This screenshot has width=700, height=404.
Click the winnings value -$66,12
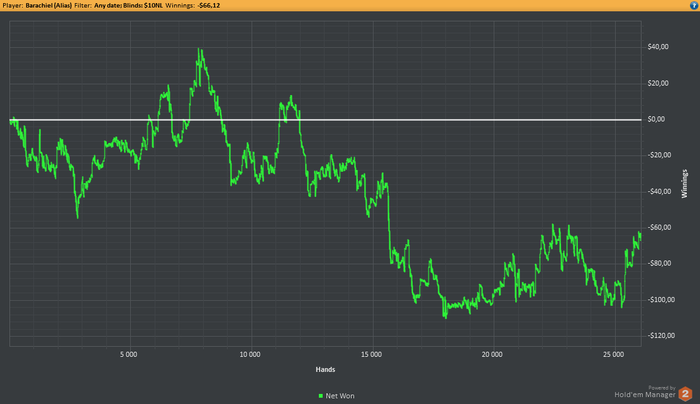[x=209, y=5]
